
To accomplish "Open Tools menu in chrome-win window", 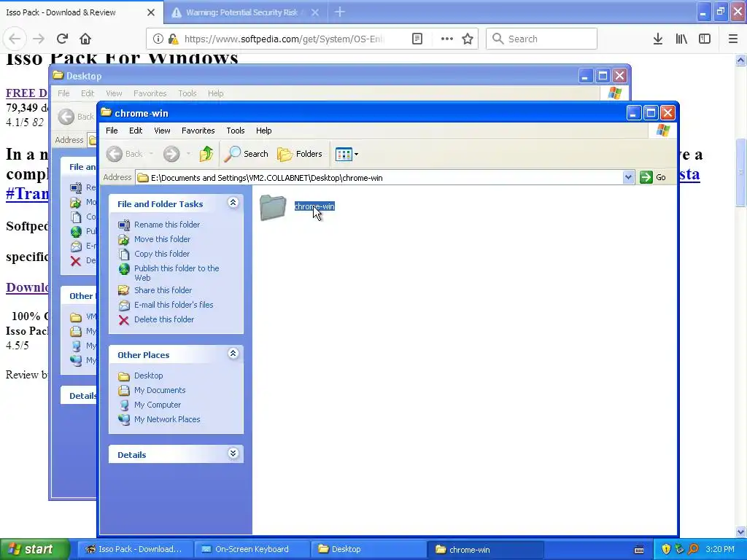I will 236,131.
